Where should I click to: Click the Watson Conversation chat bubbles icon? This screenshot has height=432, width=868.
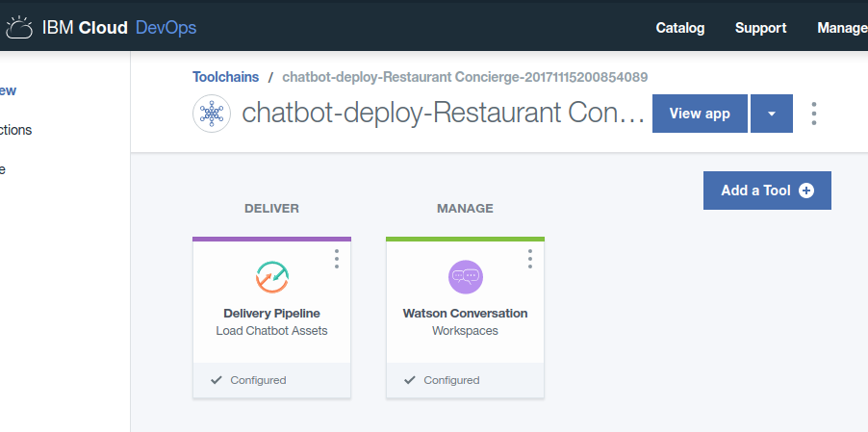pyautogui.click(x=466, y=277)
